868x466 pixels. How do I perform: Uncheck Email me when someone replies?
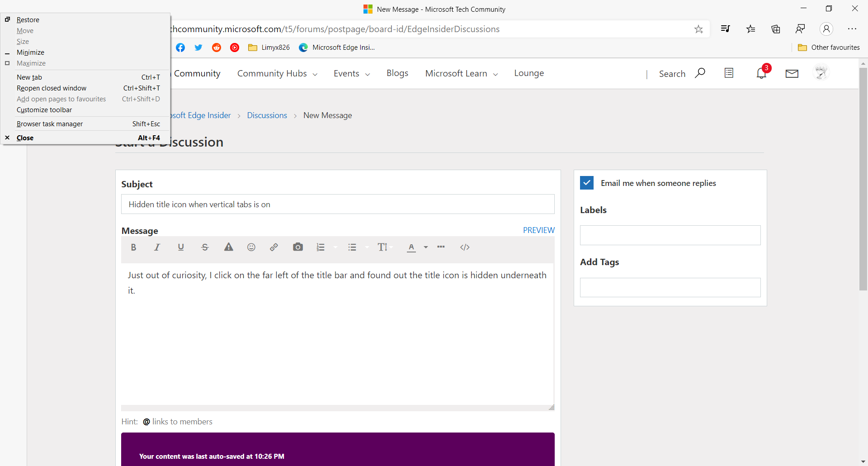click(586, 183)
